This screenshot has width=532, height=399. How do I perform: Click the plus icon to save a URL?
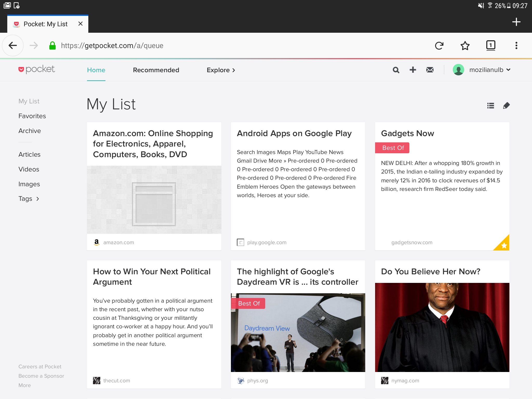(413, 70)
